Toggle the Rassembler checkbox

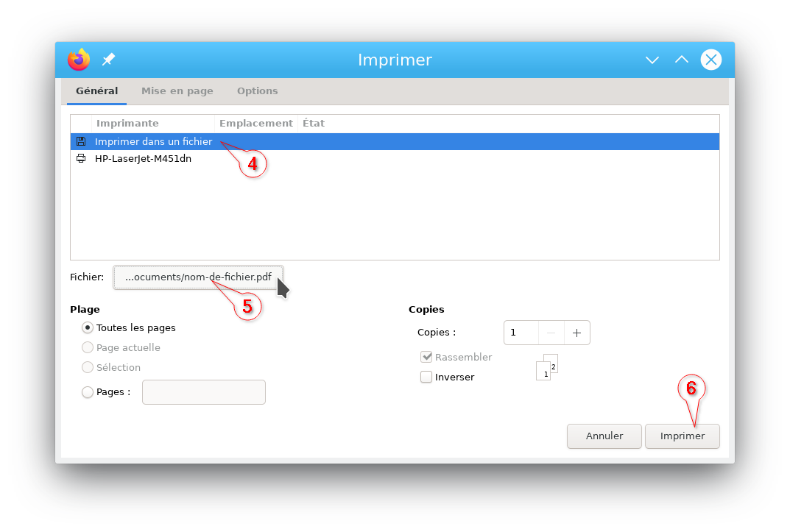426,357
